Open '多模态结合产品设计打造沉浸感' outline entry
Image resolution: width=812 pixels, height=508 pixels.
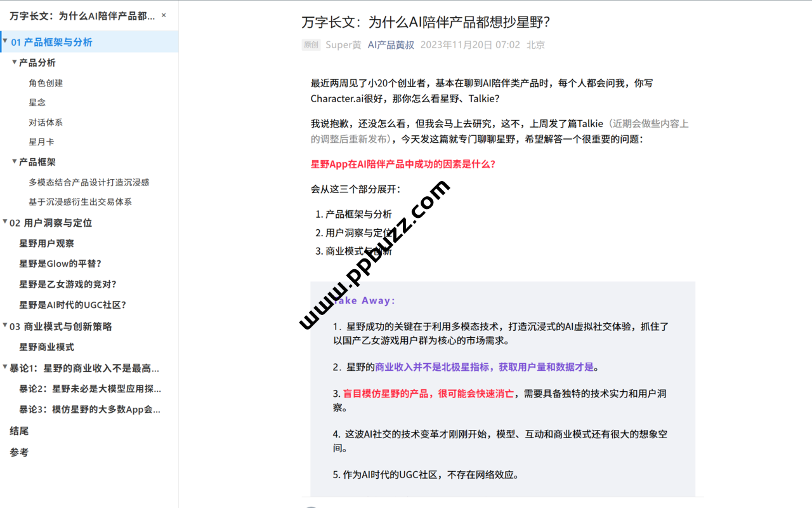click(x=89, y=182)
